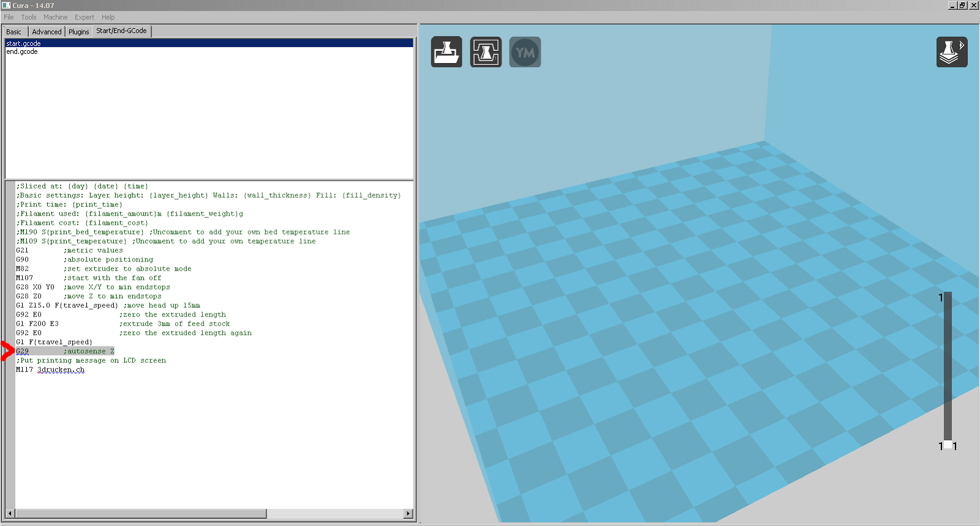Screen dimensions: 980x526
Task: Select the Start/End-GCode tab
Action: click(x=121, y=31)
